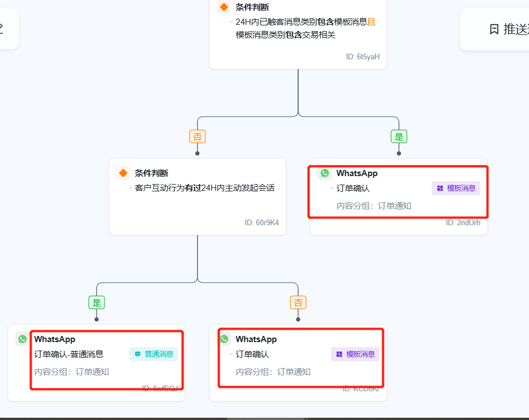
Task: Click WhatsApp title of the bottom-middle node
Action: (256, 339)
